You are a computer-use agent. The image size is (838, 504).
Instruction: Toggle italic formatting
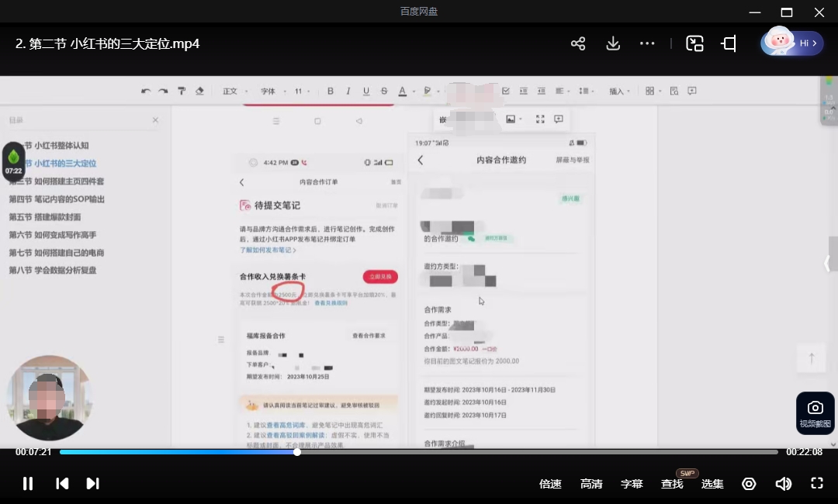348,91
